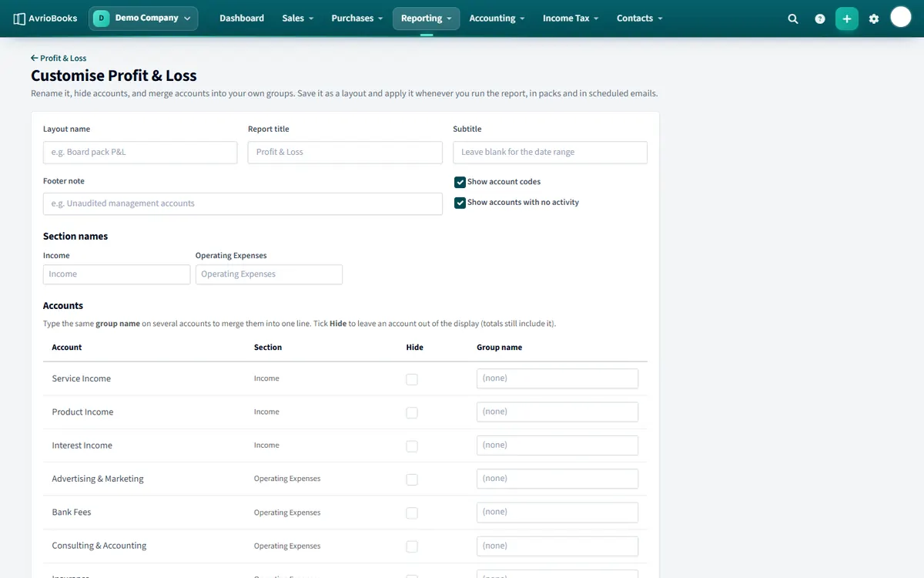Click the Bank Fees account name
The height and width of the screenshot is (578, 924).
pyautogui.click(x=72, y=512)
